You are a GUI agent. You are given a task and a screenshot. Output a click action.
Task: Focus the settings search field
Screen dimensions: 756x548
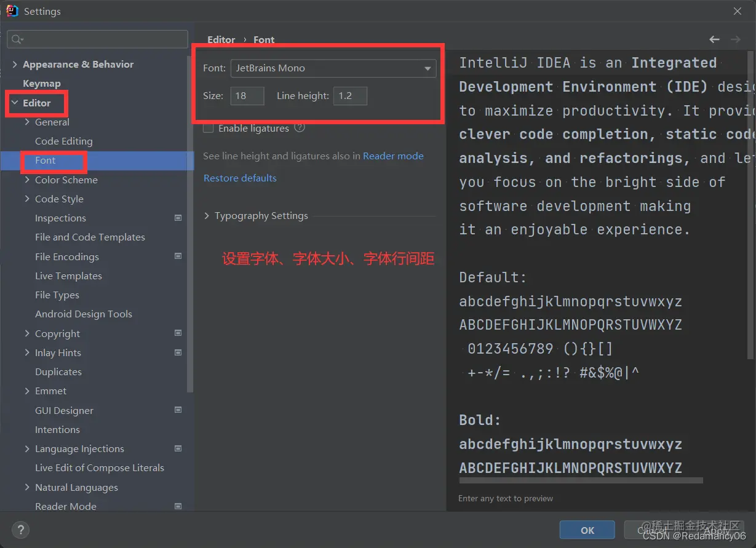pyautogui.click(x=97, y=39)
